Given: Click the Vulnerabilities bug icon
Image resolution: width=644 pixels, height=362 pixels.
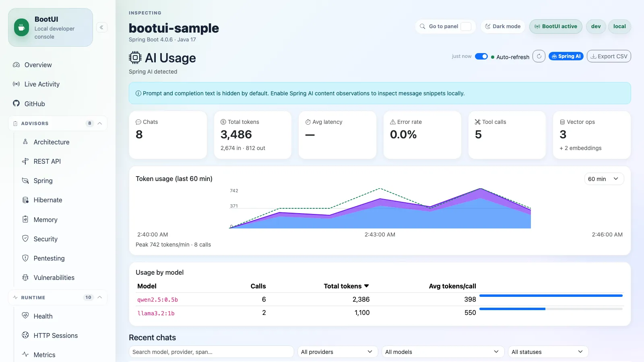Looking at the screenshot, I should point(25,278).
